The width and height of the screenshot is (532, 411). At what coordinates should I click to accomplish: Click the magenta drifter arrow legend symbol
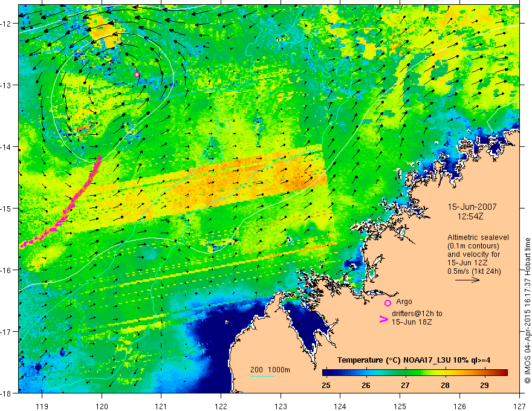[383, 319]
